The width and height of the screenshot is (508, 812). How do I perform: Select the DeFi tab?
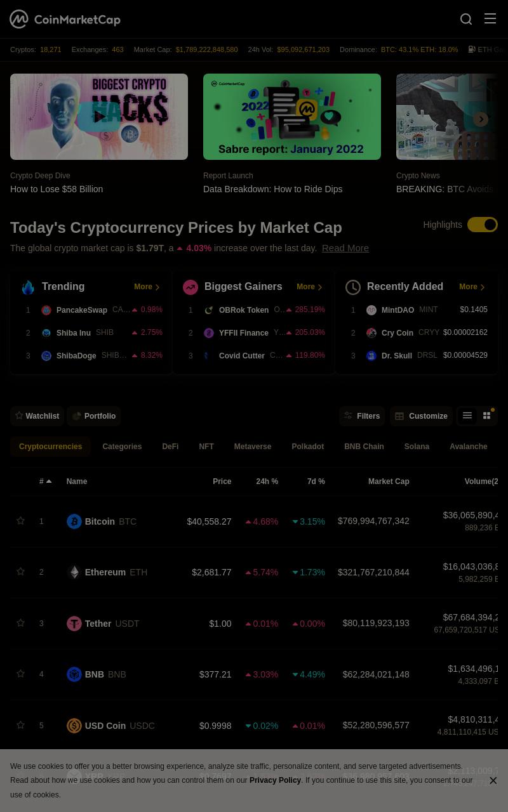tap(170, 447)
